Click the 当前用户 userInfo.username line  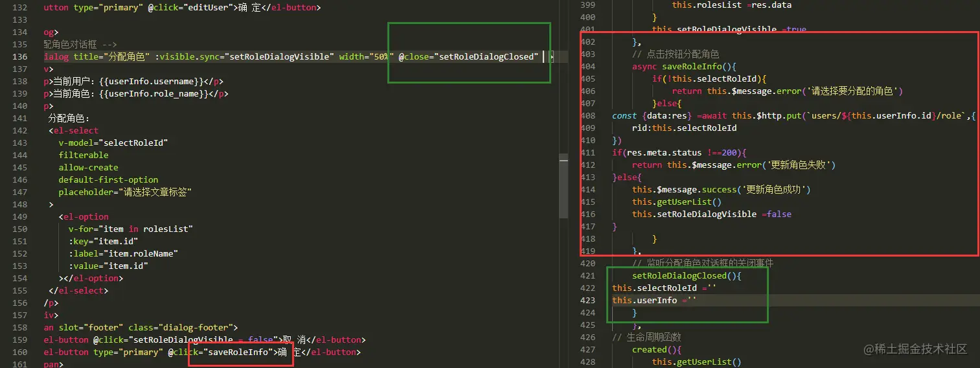point(134,82)
